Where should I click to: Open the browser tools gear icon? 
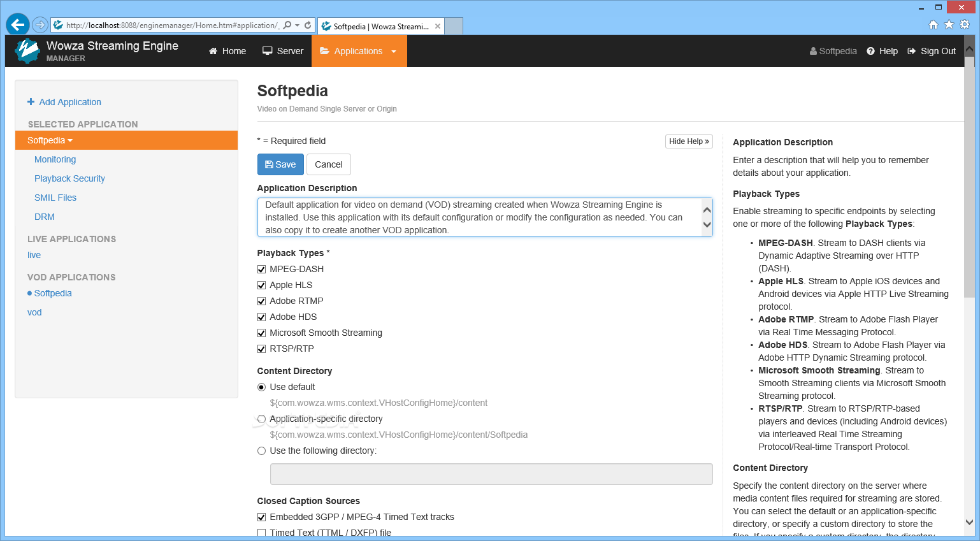click(x=965, y=24)
